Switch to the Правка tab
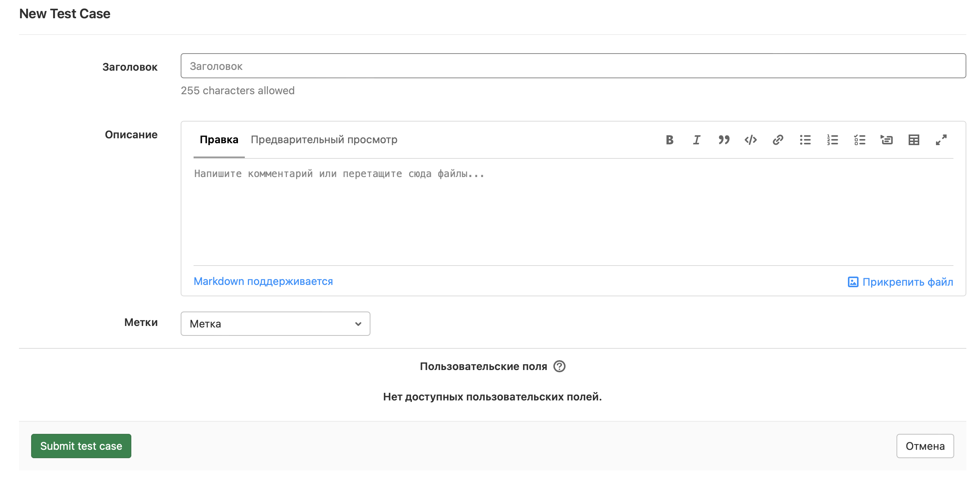The height and width of the screenshot is (484, 980). (219, 140)
